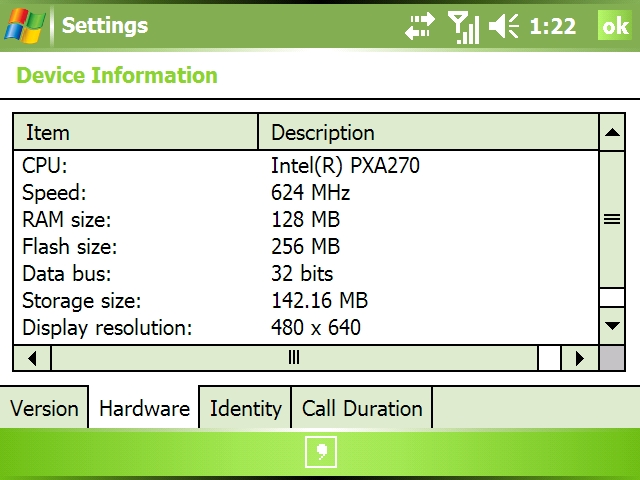Click the horizontal scrollbar thumb grip

coord(294,358)
